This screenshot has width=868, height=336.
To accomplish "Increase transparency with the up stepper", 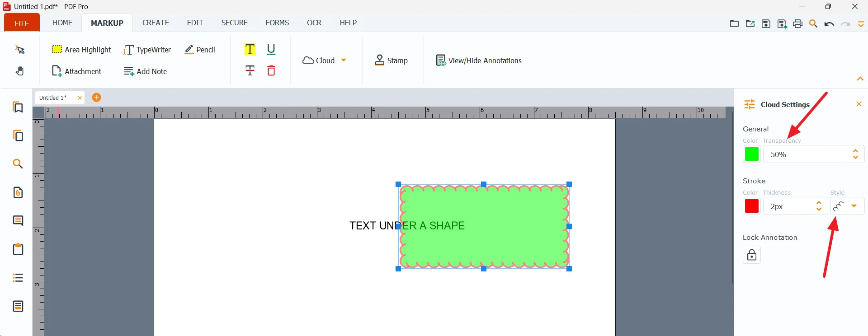I will click(855, 151).
